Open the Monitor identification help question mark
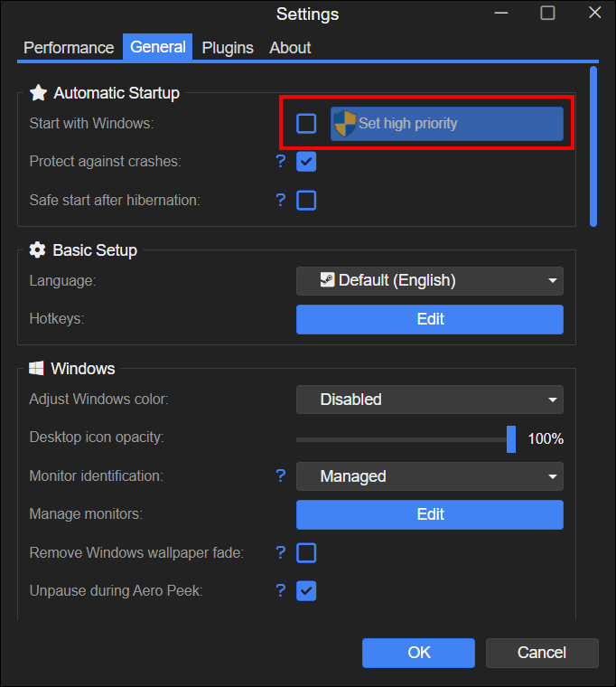The height and width of the screenshot is (687, 616). 281,475
